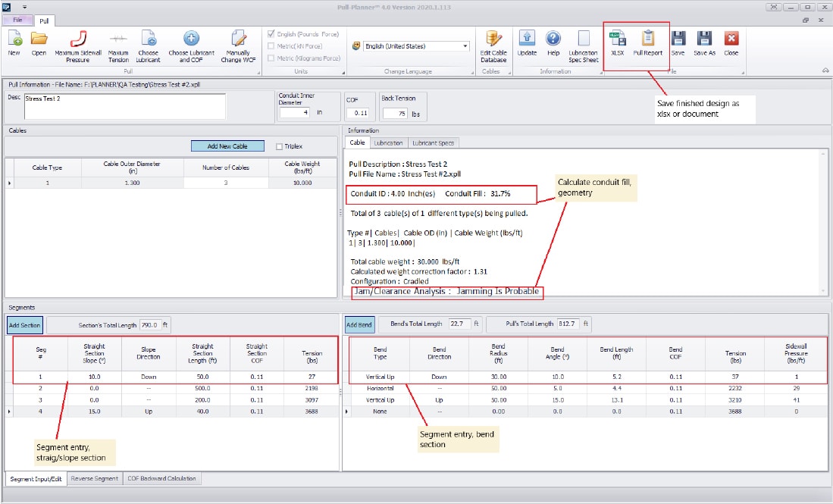Click the Add Bend button

359,325
